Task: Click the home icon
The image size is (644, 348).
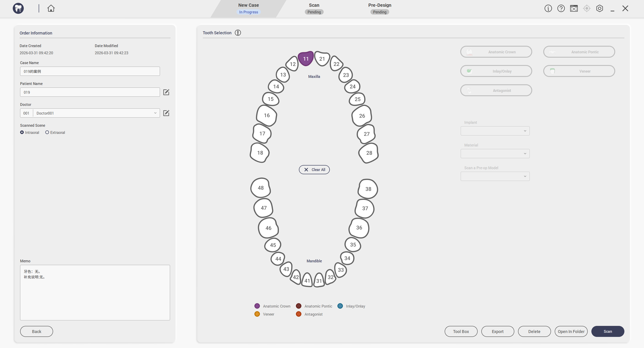Action: 51,8
